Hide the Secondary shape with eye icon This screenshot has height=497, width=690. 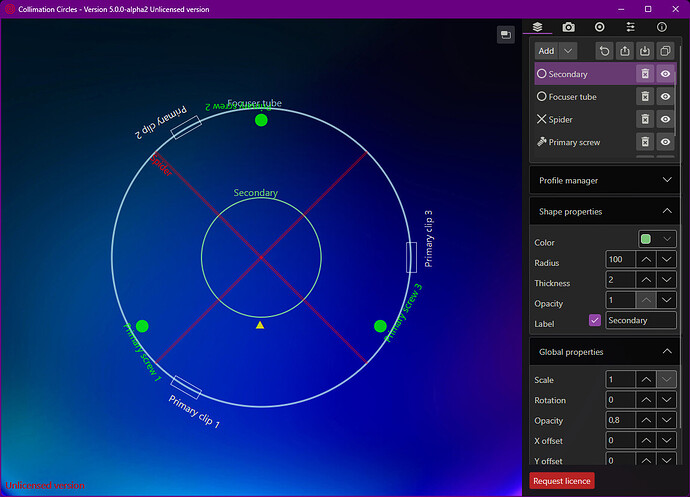pyautogui.click(x=665, y=74)
